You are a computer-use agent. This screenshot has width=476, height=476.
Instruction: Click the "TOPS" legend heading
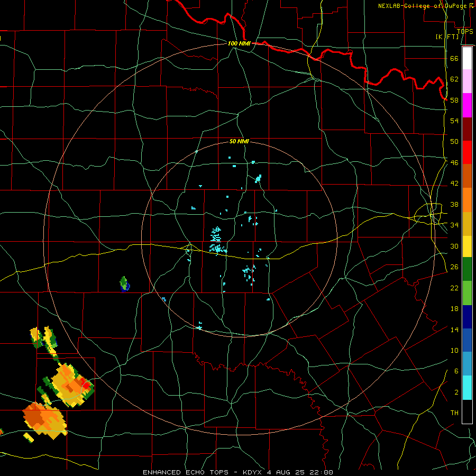(x=465, y=31)
